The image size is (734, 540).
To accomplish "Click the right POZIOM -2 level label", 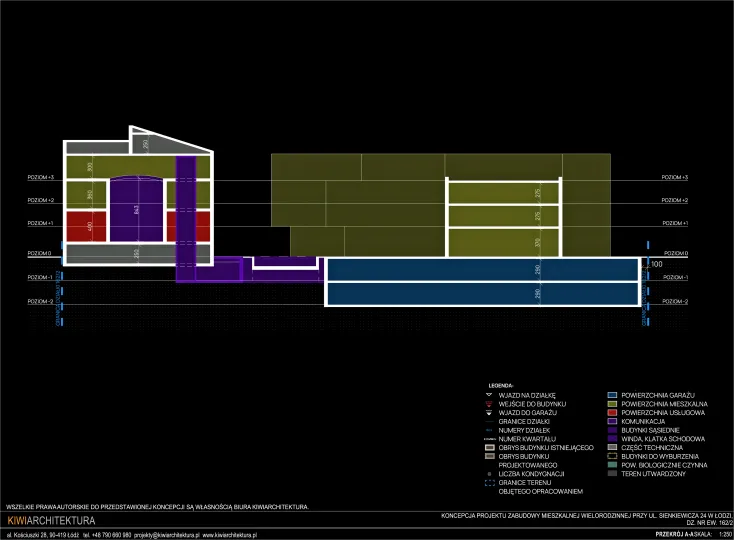I will click(675, 301).
